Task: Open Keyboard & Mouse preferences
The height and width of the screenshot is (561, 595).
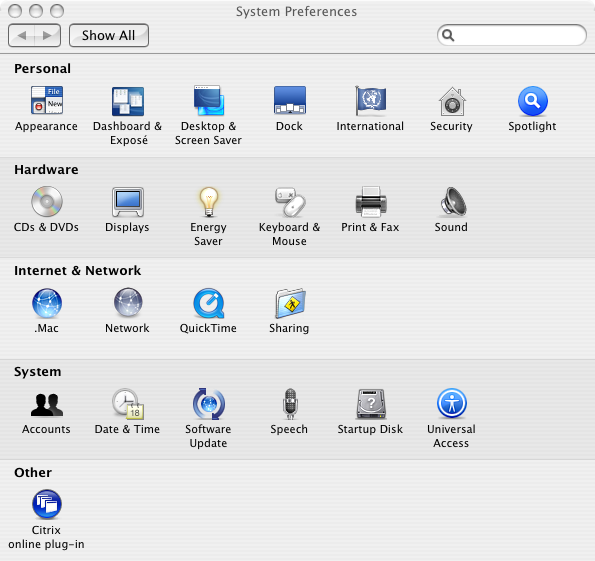Action: pos(290,202)
